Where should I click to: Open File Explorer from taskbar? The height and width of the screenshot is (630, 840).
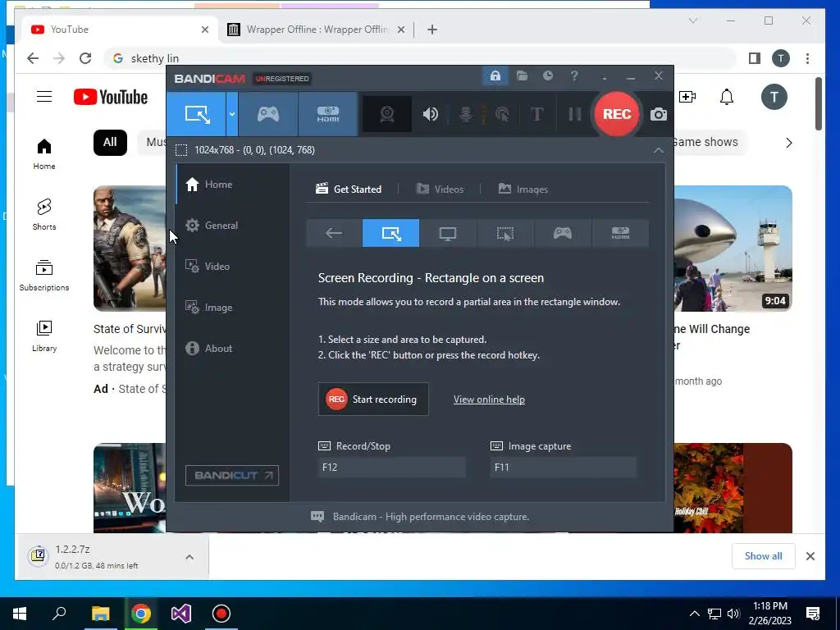[x=100, y=614]
